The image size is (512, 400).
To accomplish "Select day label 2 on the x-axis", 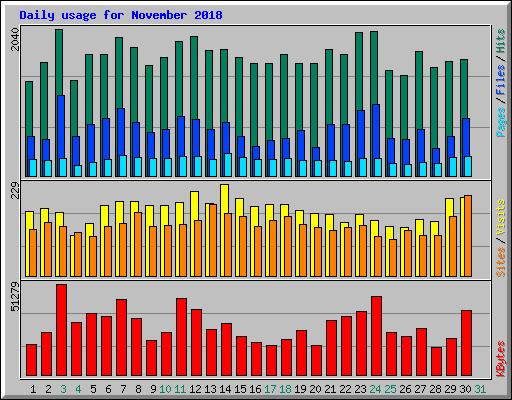I will [x=48, y=389].
